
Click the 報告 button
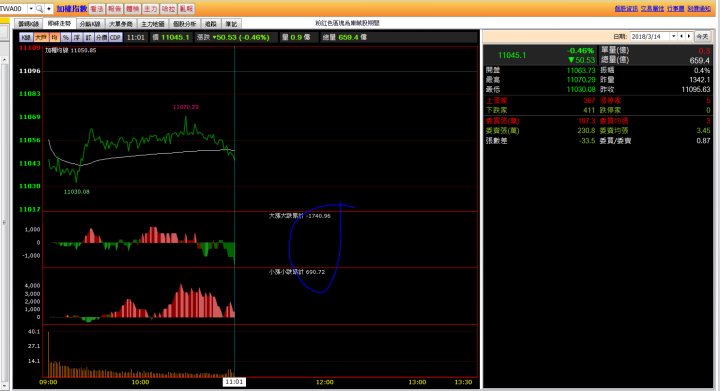tap(114, 9)
